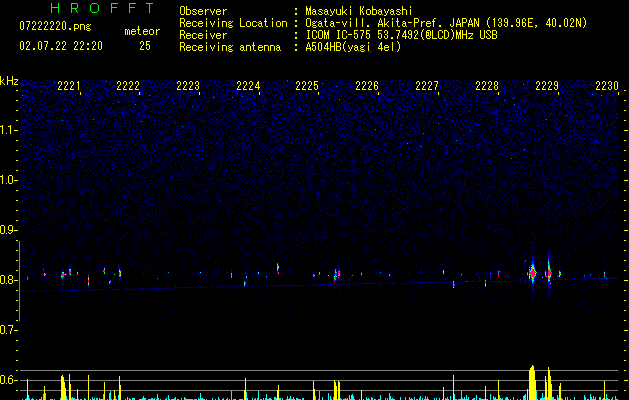Click the 2228 time marker
Screen dimensions: 629x400
pos(487,86)
